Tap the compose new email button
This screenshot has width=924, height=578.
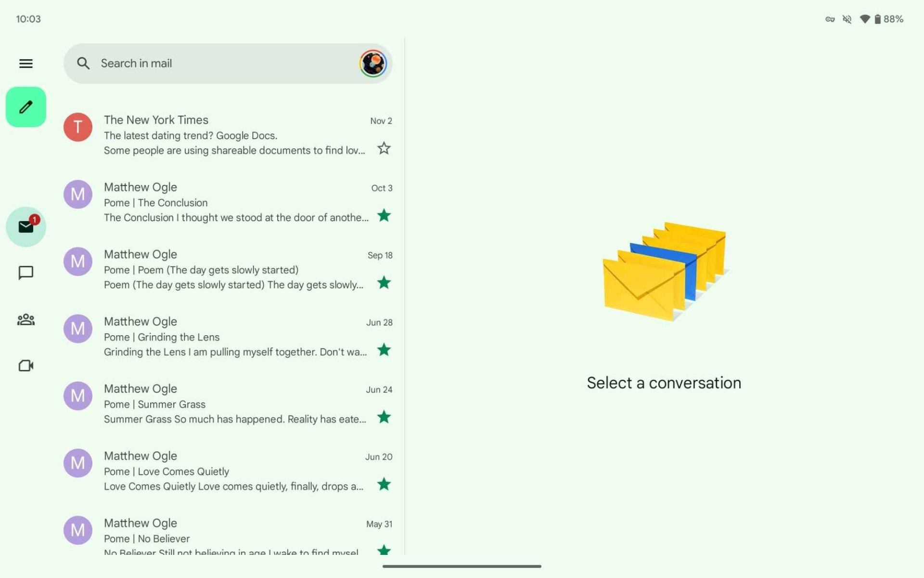point(26,106)
